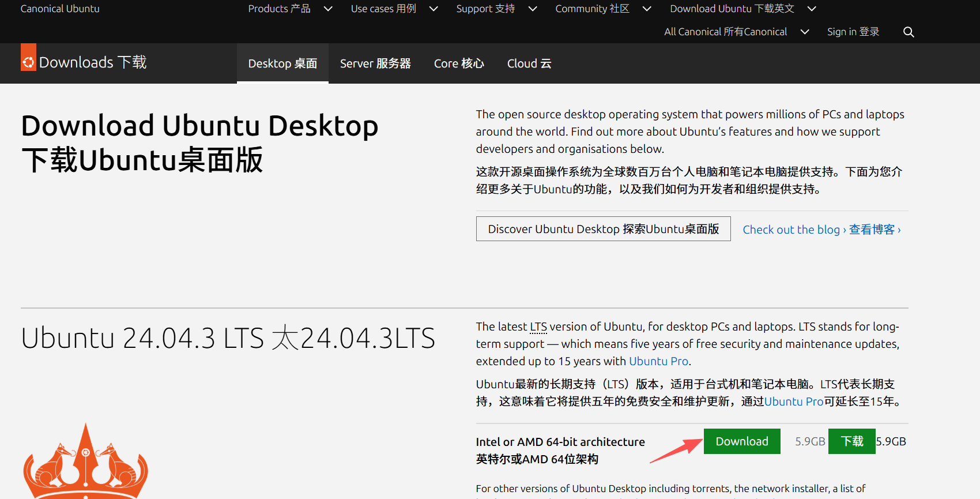This screenshot has width=980, height=499.
Task: Click the Ubuntu 24.04.3 LTS heading
Action: (x=228, y=338)
